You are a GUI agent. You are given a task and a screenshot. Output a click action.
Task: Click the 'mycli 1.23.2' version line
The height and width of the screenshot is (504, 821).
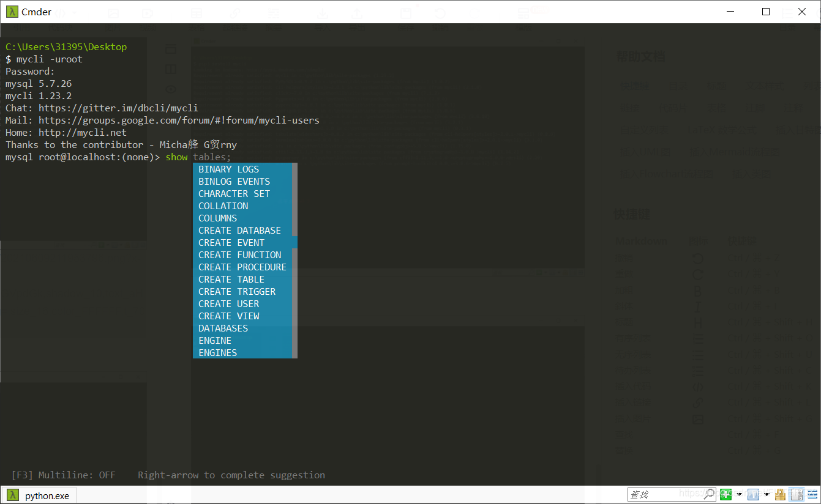39,95
